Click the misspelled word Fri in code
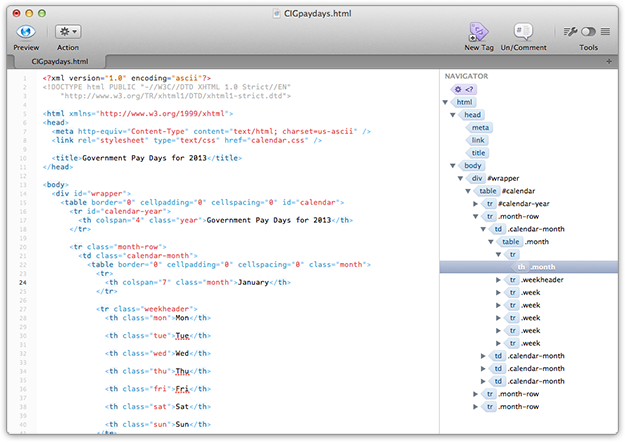The width and height of the screenshot is (625, 442). coord(182,389)
